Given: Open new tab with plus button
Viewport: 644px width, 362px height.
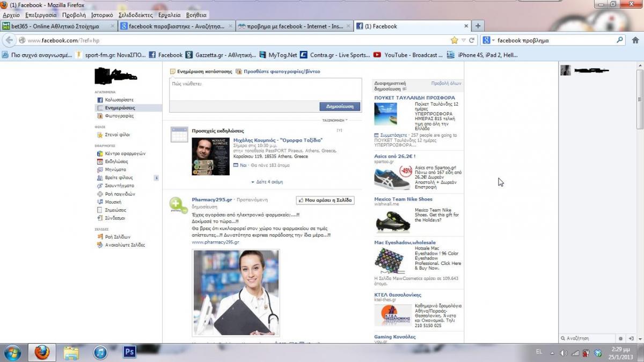Looking at the screenshot, I should (x=478, y=26).
